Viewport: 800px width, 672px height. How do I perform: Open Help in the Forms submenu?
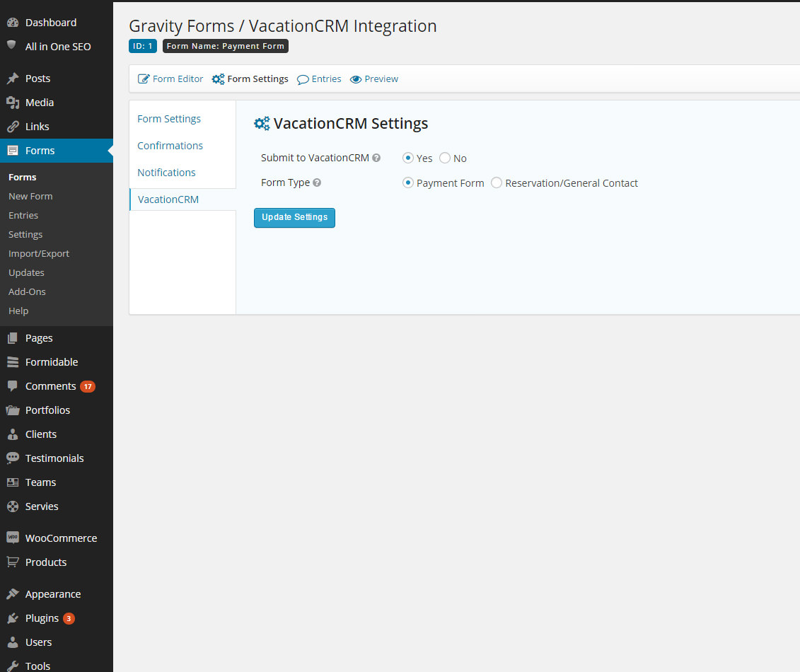click(x=18, y=311)
